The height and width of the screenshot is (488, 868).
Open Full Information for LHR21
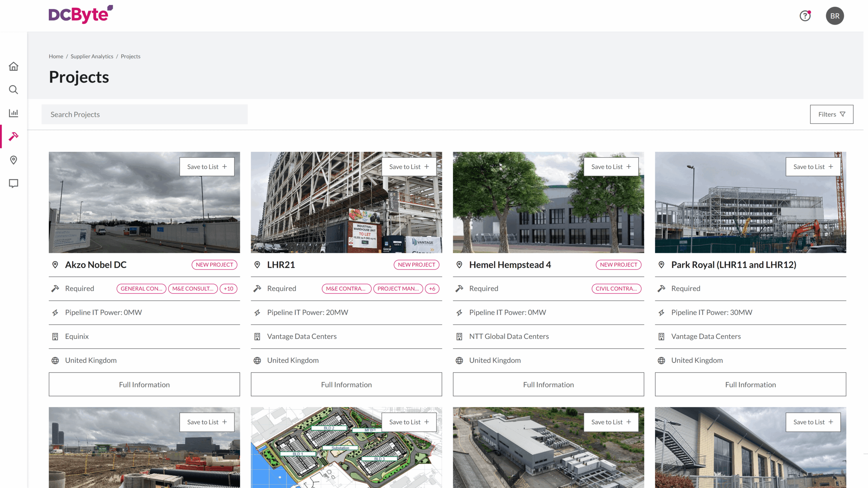pos(346,385)
